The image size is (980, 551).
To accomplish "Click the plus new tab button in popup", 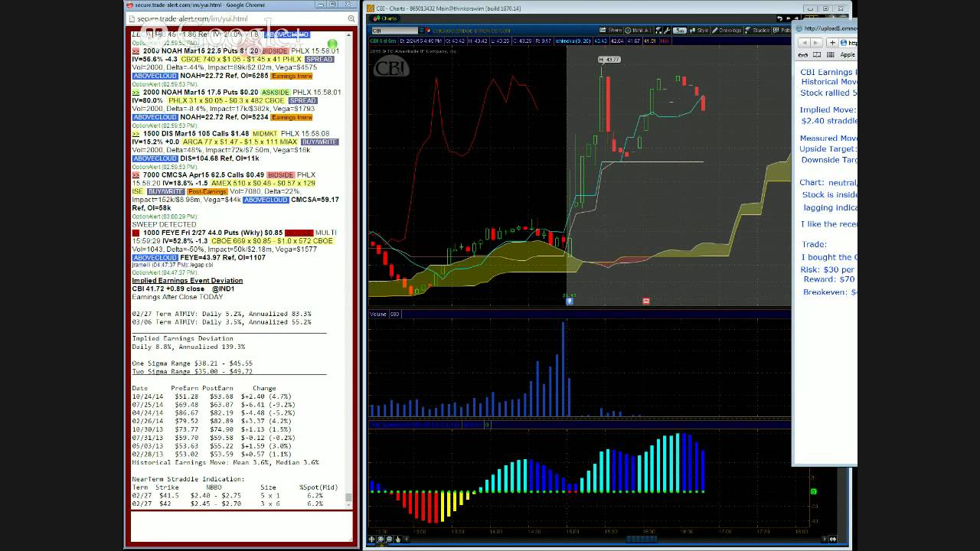I will 834,43.
